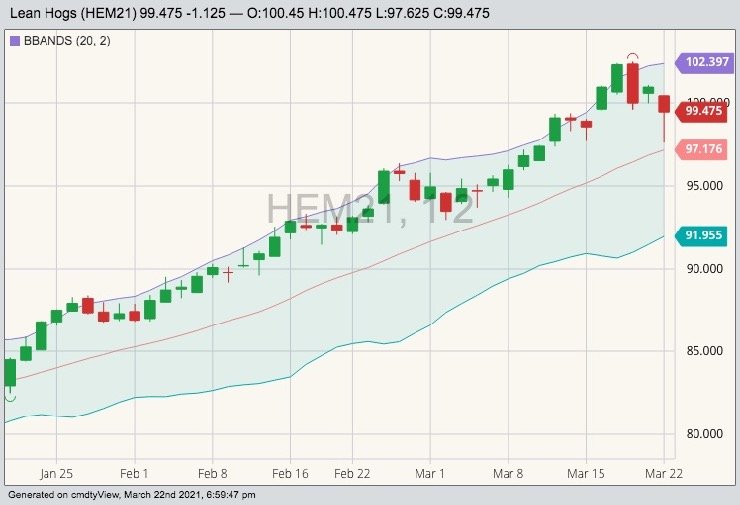This screenshot has height=505, width=740.
Task: Click the teal 91.955 lower band tag
Action: click(705, 236)
